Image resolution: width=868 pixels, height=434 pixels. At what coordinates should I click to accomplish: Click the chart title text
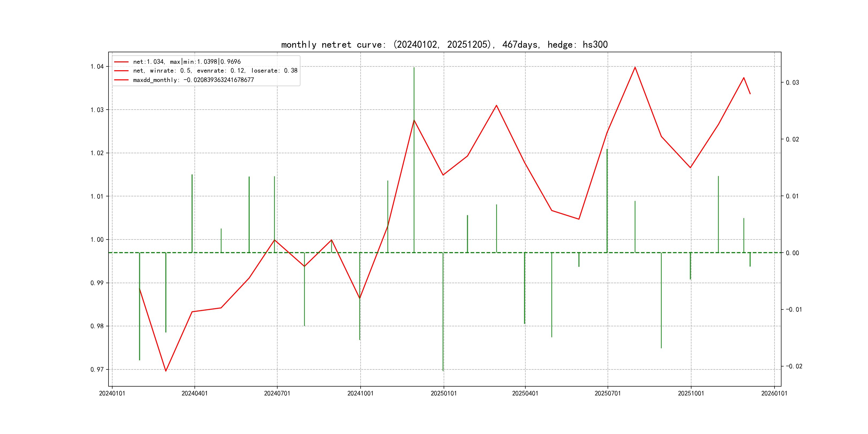[x=444, y=44]
